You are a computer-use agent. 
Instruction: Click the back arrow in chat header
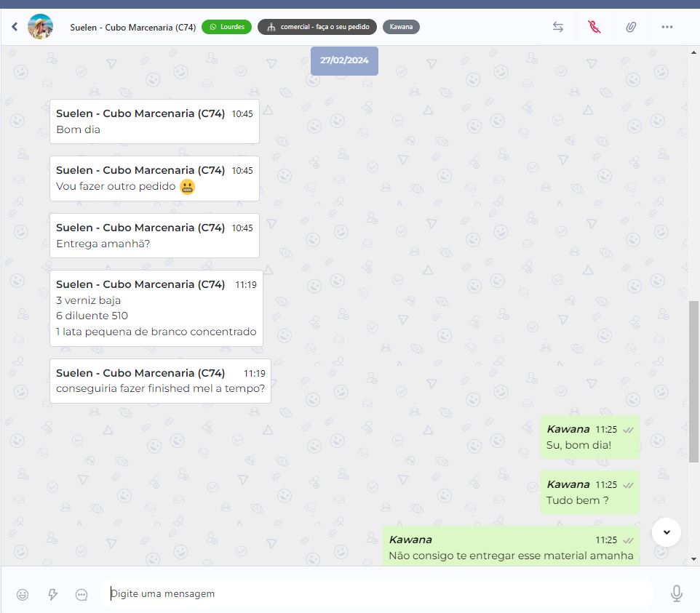click(x=15, y=27)
